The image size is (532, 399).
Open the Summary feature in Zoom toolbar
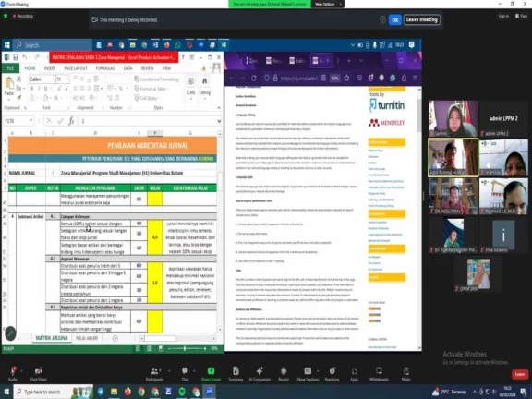click(236, 373)
